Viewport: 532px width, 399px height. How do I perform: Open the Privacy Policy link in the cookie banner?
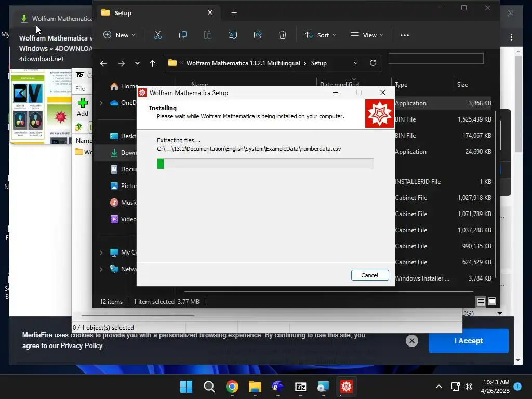[x=82, y=345]
